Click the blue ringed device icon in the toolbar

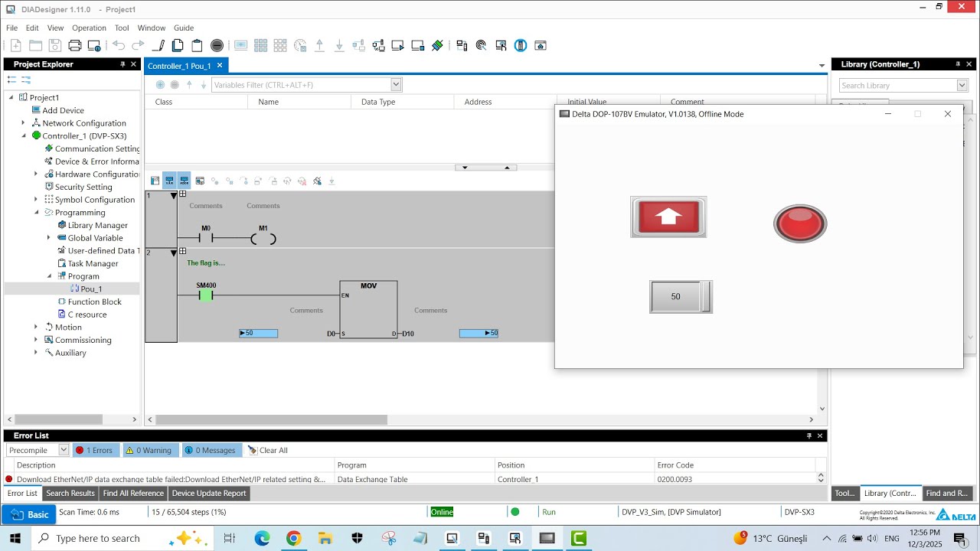(521, 45)
